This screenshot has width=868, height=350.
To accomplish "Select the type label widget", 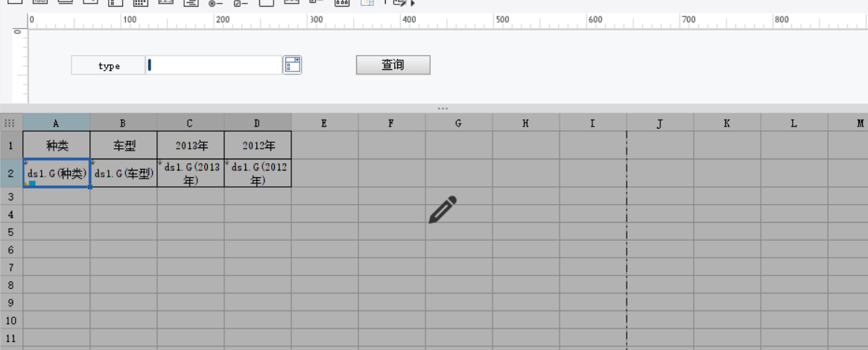I will coord(109,66).
